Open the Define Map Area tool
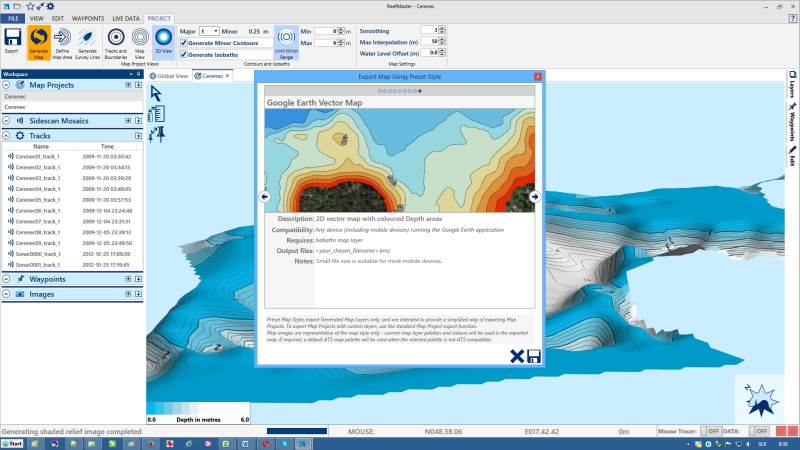 point(63,42)
